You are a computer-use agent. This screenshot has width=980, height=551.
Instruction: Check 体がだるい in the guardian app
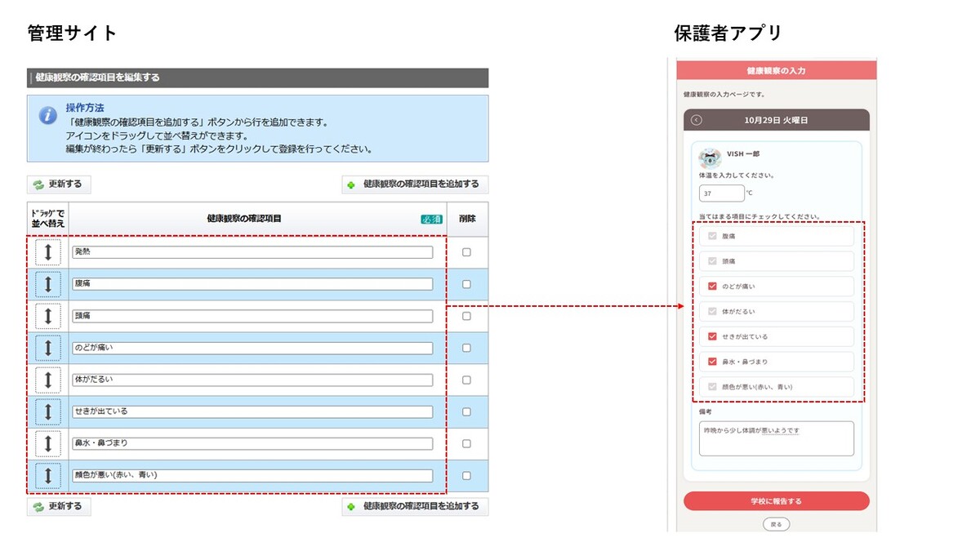pyautogui.click(x=713, y=311)
